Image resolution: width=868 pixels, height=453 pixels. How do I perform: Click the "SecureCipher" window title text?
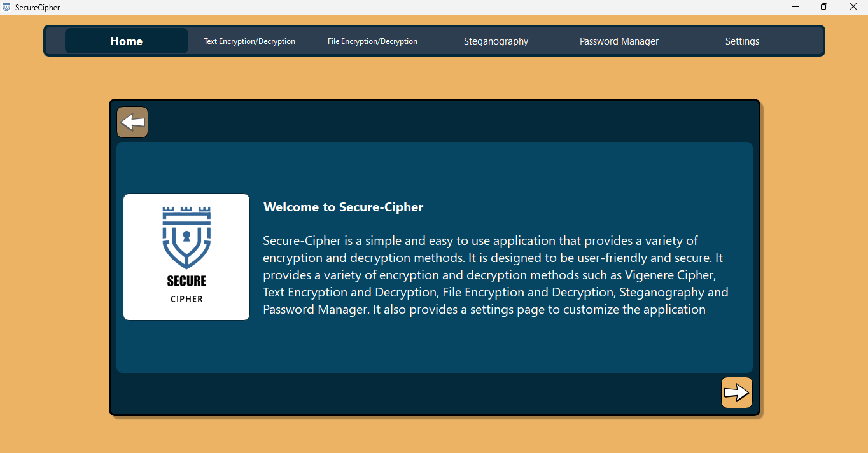point(38,8)
